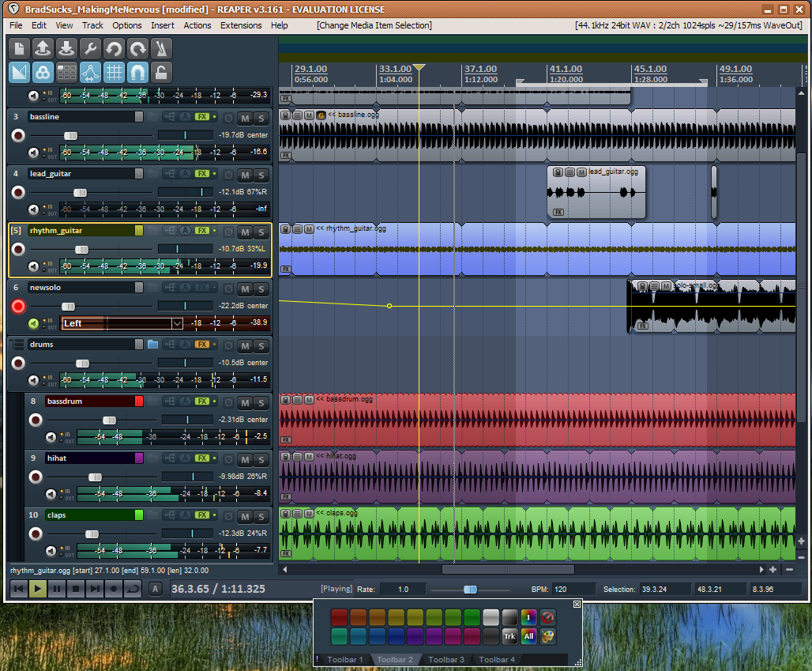This screenshot has width=812, height=671.
Task: Mute the rhythm_guitar track
Action: click(x=245, y=232)
